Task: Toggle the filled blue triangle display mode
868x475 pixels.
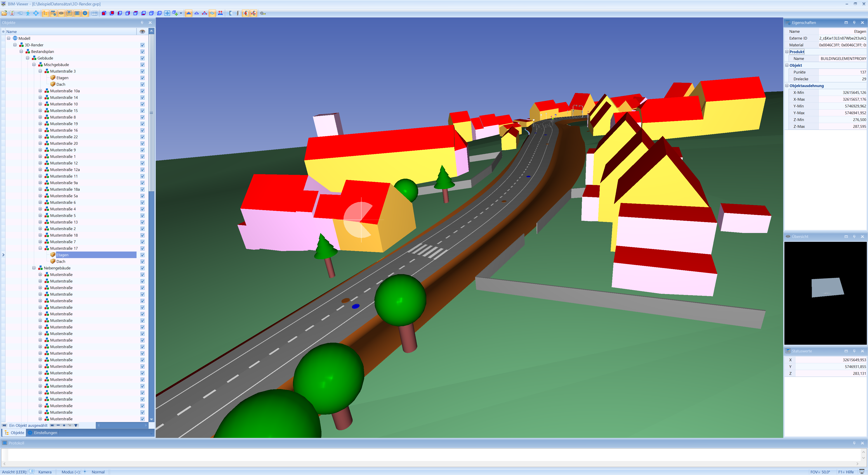Action: click(189, 13)
